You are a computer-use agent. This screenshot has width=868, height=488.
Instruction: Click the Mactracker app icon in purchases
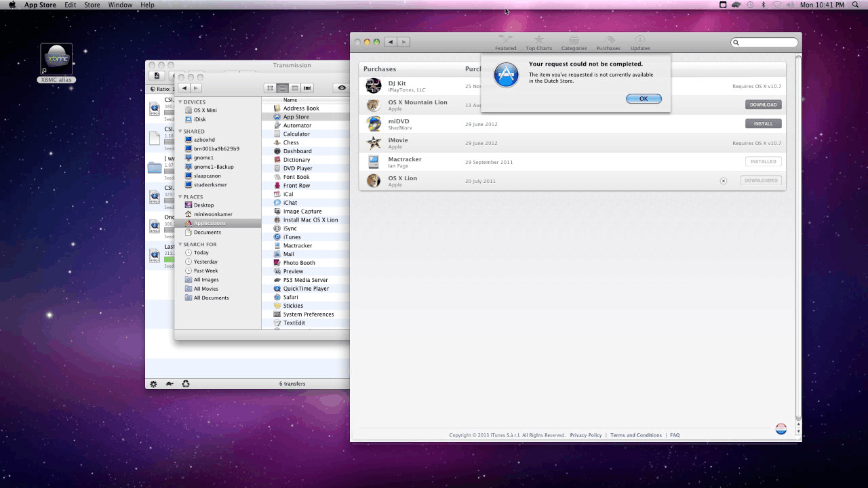click(374, 161)
